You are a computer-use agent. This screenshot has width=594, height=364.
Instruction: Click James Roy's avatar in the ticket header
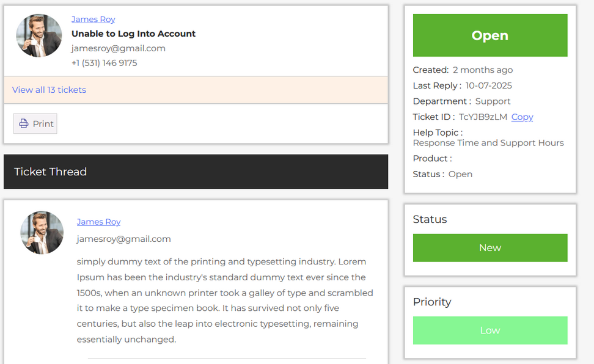(x=39, y=36)
